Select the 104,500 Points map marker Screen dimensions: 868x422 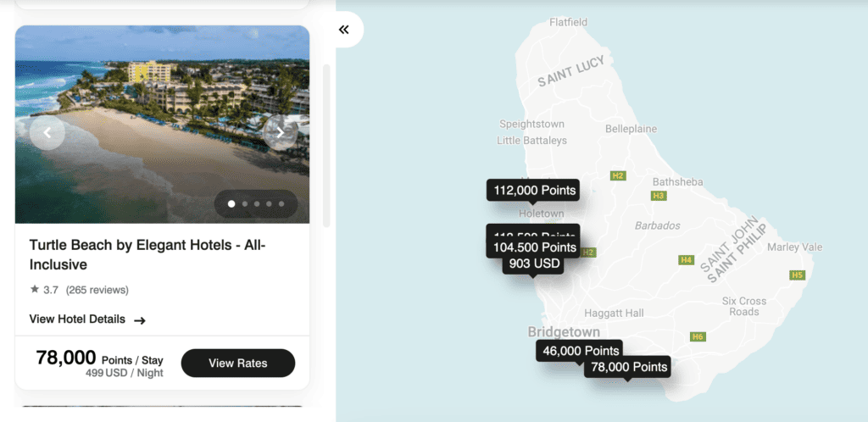(534, 247)
